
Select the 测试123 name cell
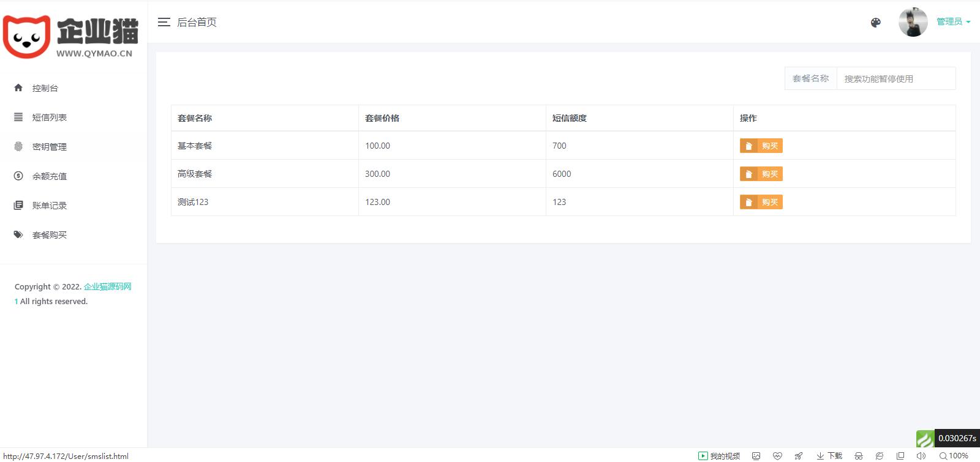265,202
